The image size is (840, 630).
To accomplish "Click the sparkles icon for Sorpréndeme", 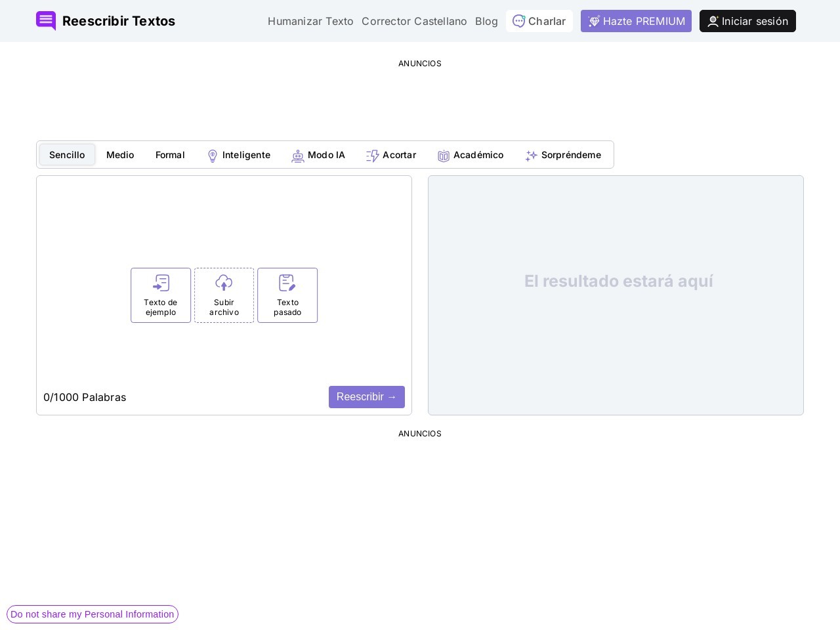I will click(x=532, y=156).
